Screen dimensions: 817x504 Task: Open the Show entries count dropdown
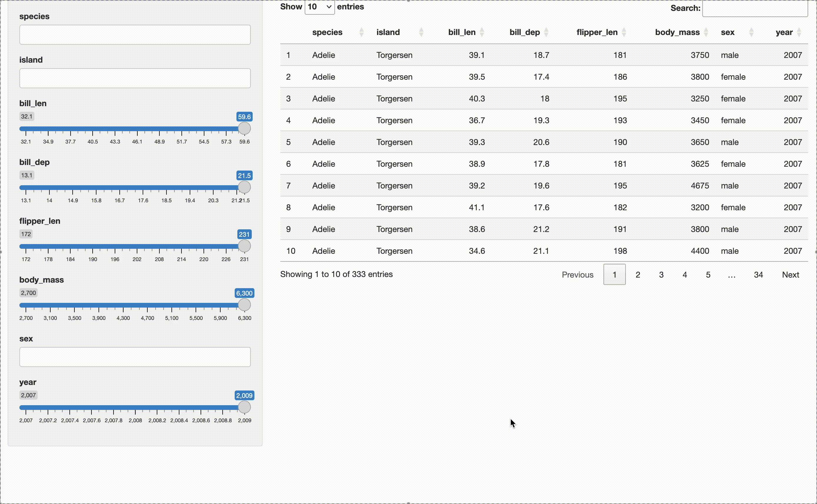pos(319,7)
